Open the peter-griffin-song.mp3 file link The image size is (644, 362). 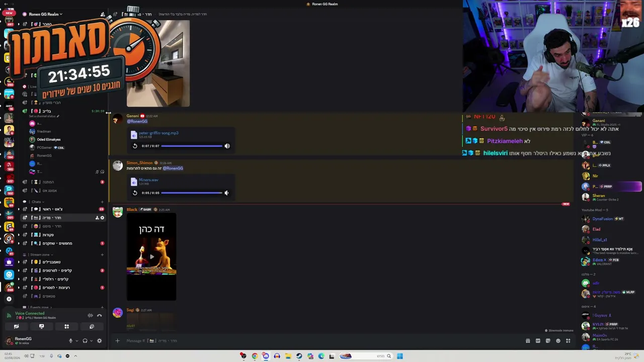point(158,133)
